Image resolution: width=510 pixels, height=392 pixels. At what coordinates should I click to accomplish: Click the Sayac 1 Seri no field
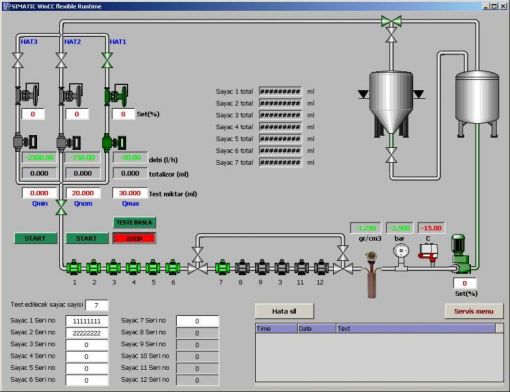click(87, 321)
